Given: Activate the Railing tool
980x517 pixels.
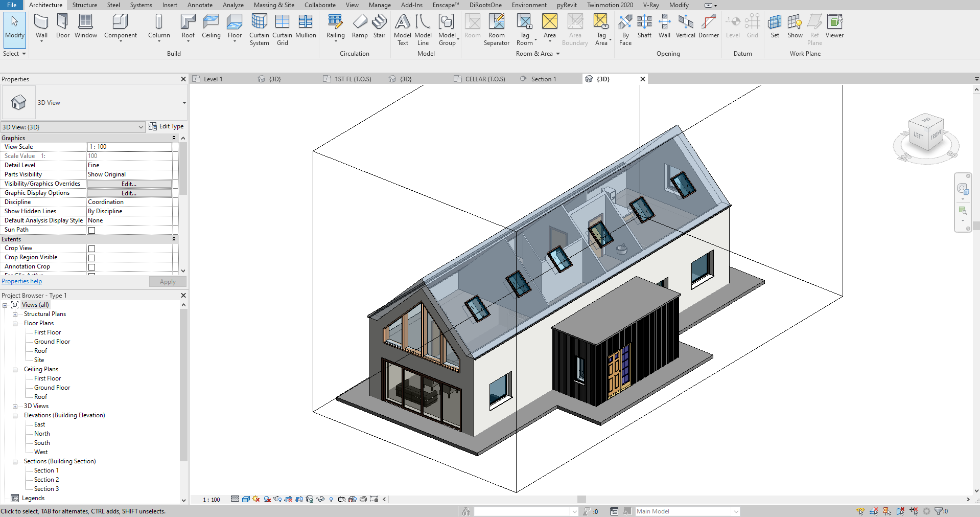Looking at the screenshot, I should pyautogui.click(x=335, y=26).
